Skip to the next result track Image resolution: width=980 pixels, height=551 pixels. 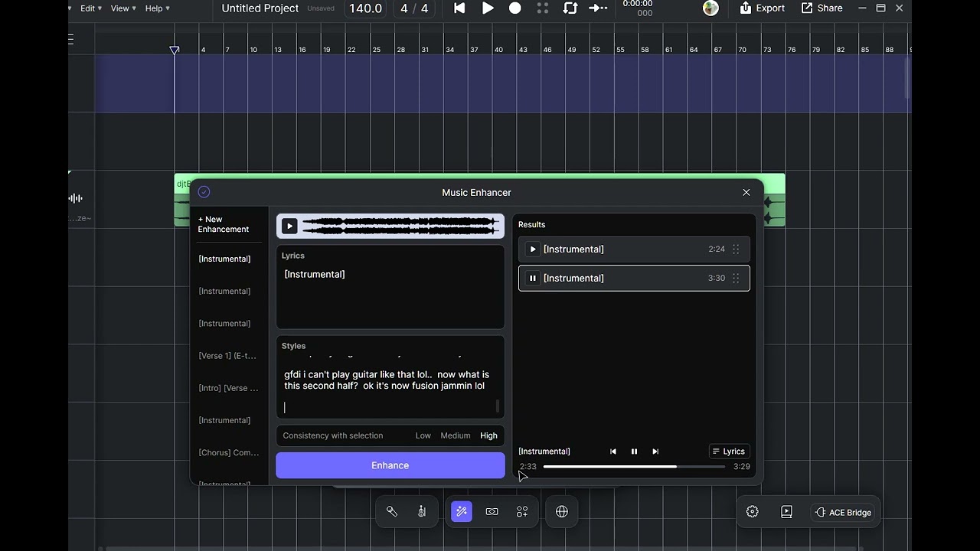(655, 452)
